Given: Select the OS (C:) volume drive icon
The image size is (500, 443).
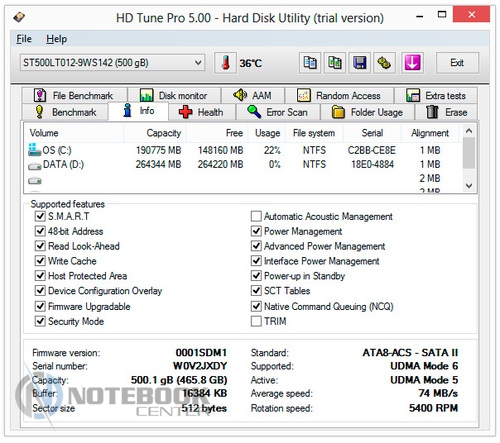Looking at the screenshot, I should [x=34, y=150].
